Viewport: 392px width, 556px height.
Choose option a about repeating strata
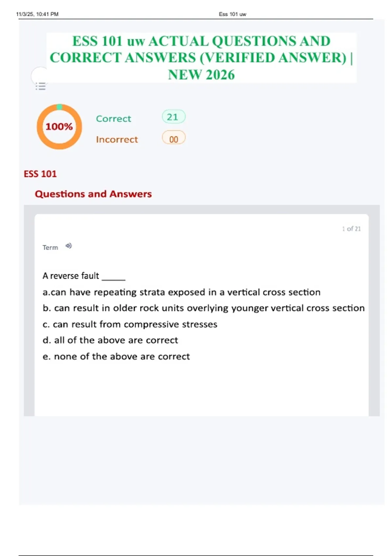pos(181,292)
